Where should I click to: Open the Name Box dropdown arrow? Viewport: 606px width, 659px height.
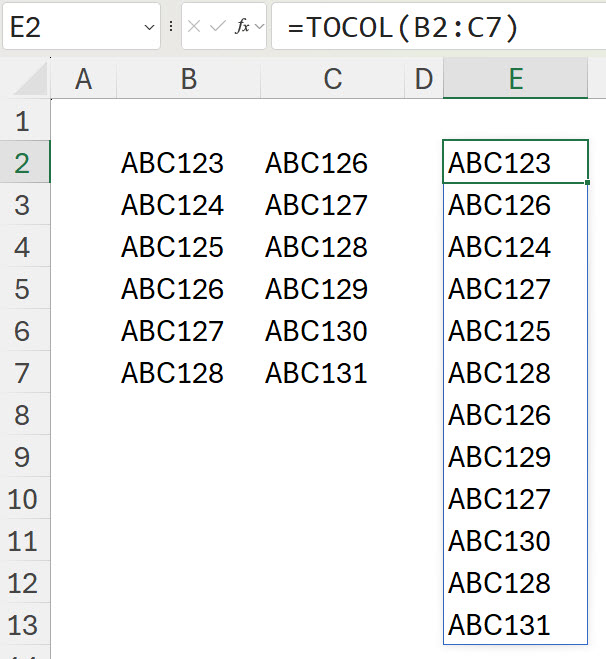click(x=150, y=27)
